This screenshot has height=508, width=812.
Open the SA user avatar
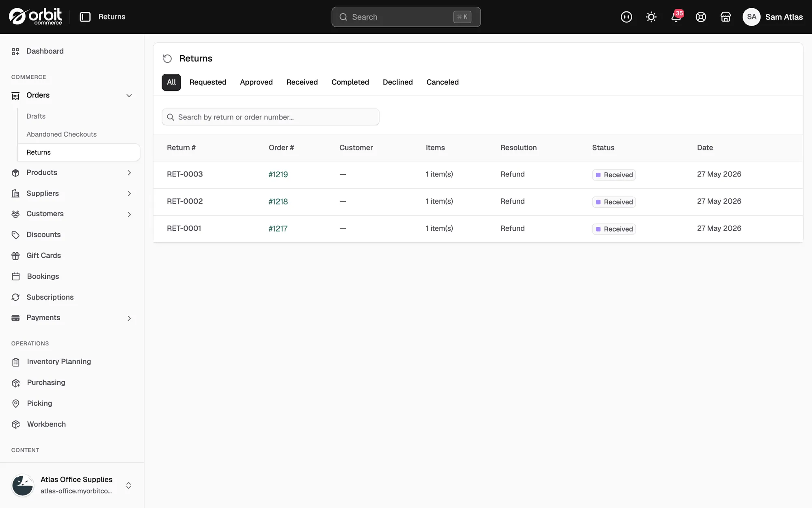[752, 17]
